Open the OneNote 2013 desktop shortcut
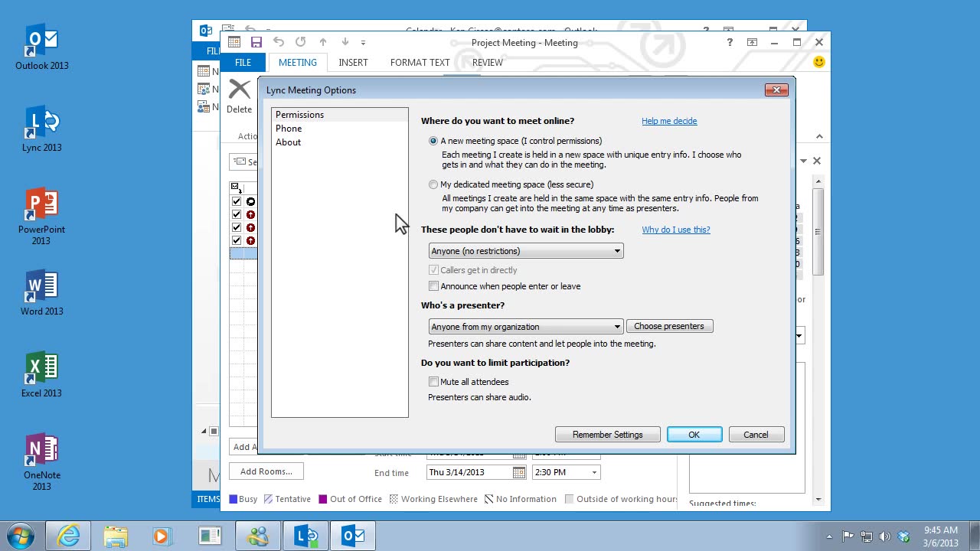The height and width of the screenshot is (551, 980). [x=41, y=462]
